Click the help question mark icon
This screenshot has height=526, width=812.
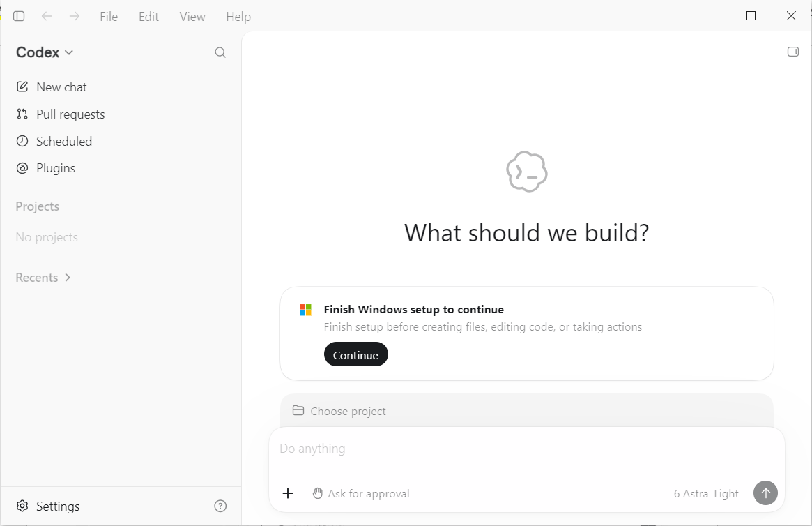[220, 506]
